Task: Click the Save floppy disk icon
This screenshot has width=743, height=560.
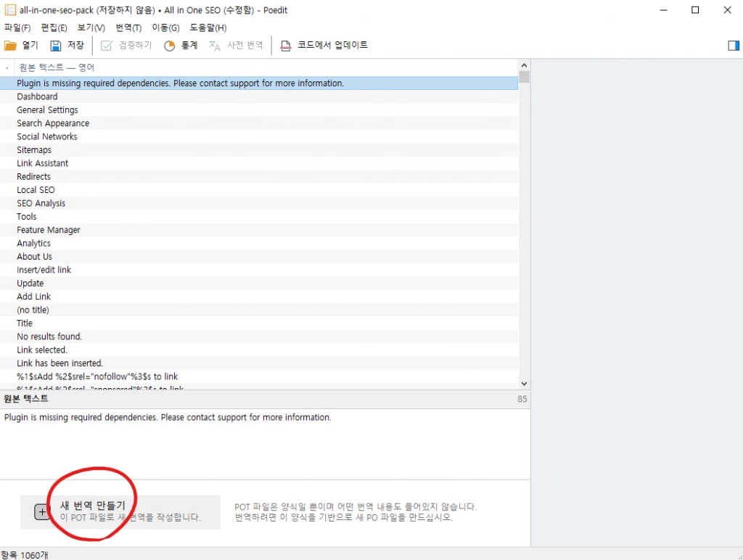Action: tap(56, 46)
